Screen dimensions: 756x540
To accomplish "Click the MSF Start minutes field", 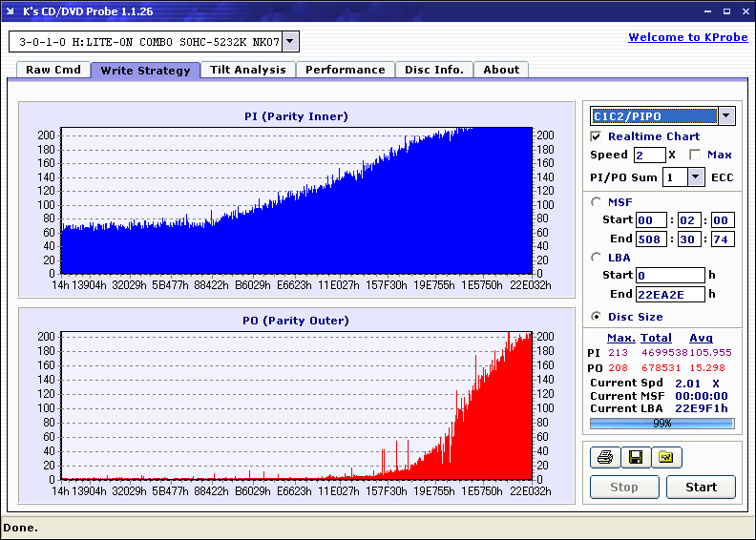I will pos(651,220).
